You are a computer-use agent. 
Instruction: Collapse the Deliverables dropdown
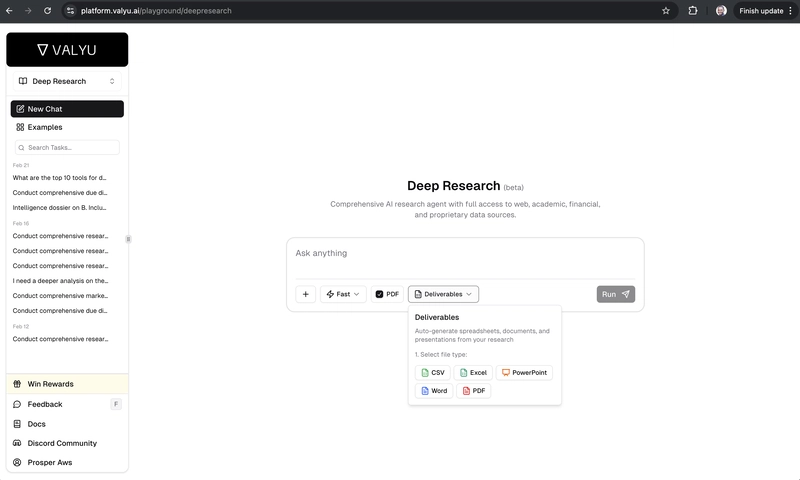443,294
